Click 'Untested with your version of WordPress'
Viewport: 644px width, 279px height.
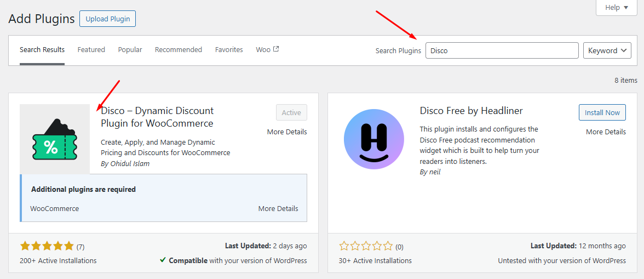pyautogui.click(x=562, y=260)
